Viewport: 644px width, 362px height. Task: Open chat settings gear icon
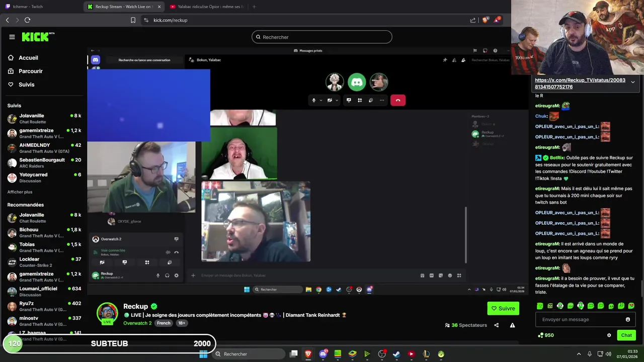click(609, 335)
